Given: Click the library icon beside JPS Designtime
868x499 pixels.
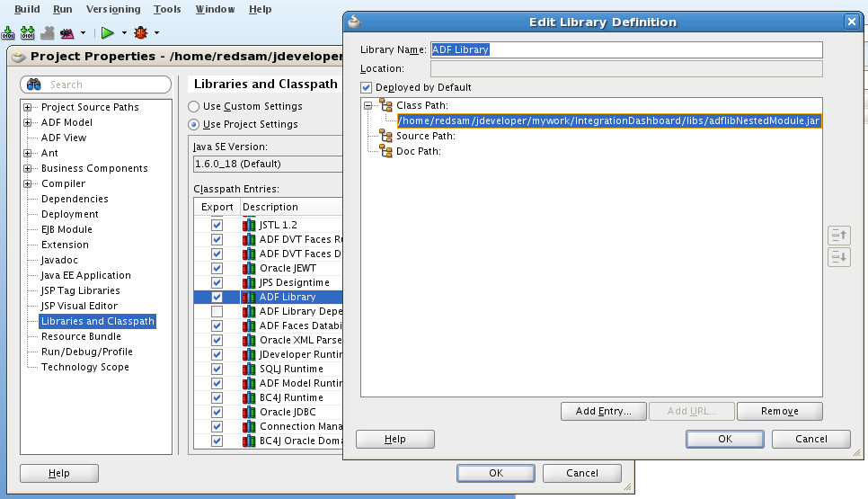Looking at the screenshot, I should pyautogui.click(x=249, y=282).
